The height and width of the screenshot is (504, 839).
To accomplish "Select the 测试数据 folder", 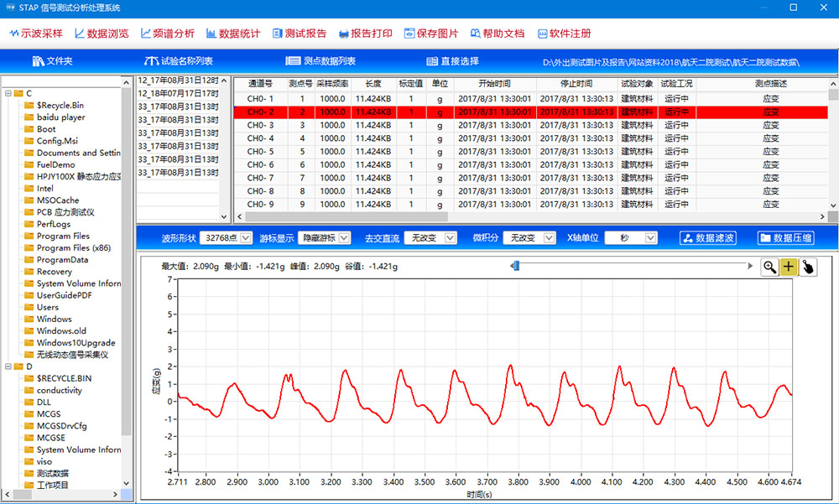I will tap(52, 474).
